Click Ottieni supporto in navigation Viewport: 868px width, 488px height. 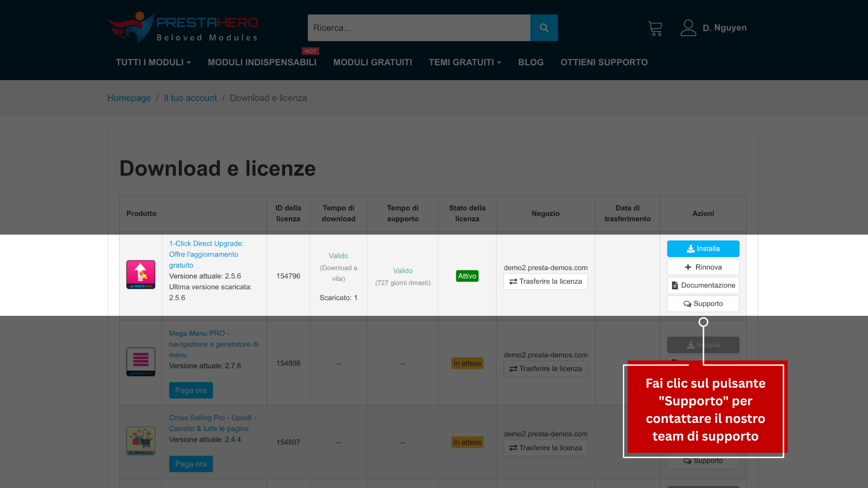(604, 62)
